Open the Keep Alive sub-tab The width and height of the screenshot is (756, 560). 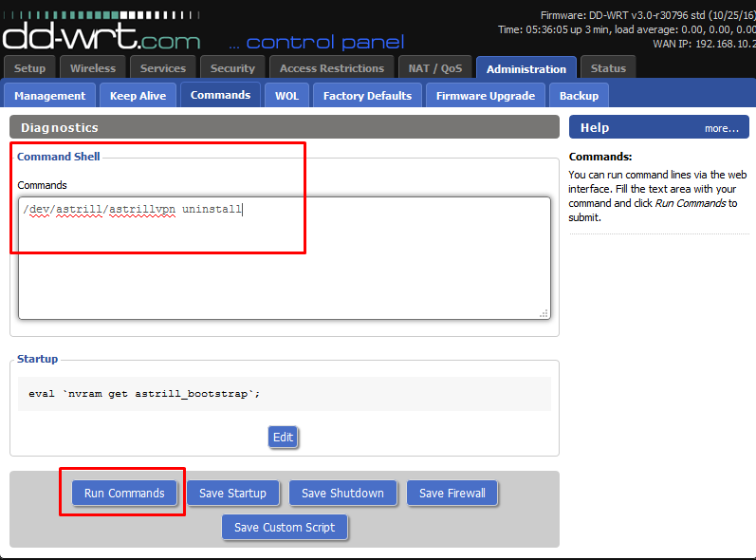[138, 96]
